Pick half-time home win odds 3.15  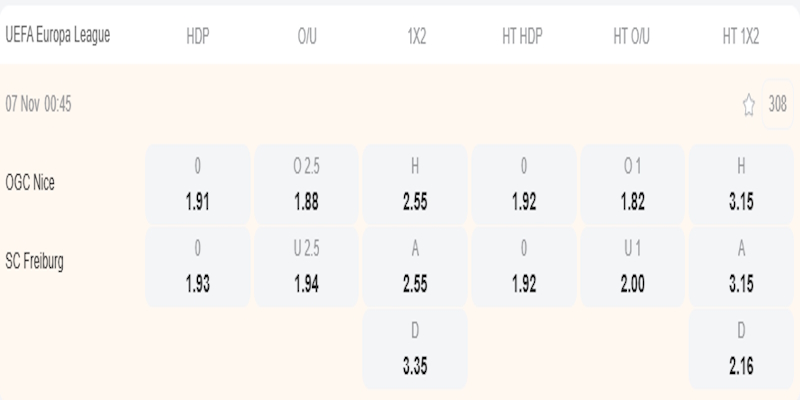click(741, 184)
